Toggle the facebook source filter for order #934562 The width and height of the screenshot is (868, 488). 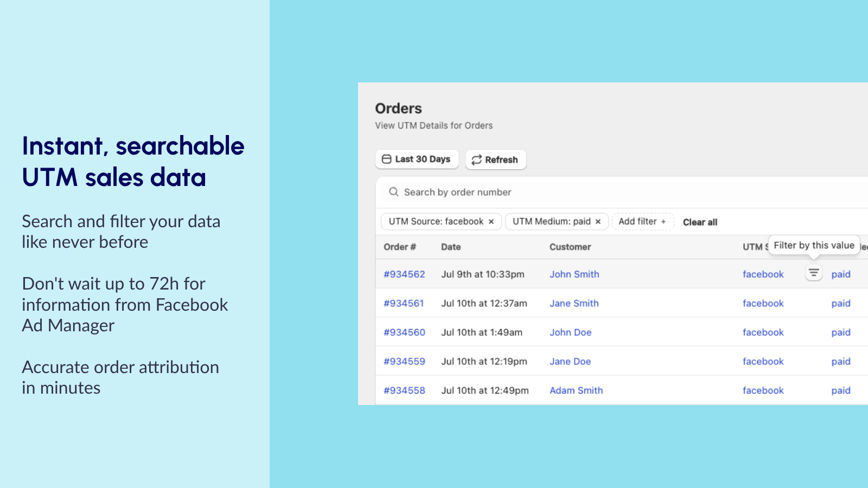[813, 273]
